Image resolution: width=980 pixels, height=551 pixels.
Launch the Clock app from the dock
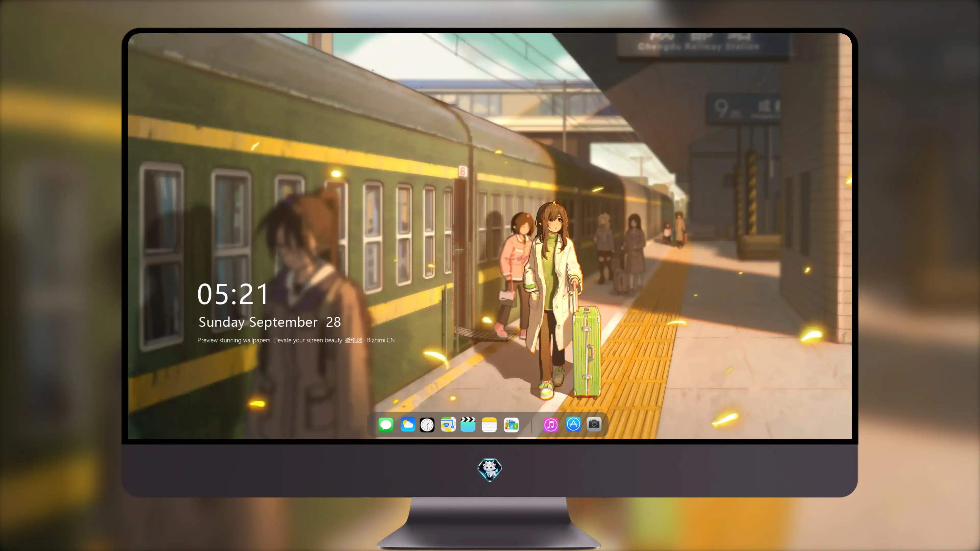click(427, 425)
